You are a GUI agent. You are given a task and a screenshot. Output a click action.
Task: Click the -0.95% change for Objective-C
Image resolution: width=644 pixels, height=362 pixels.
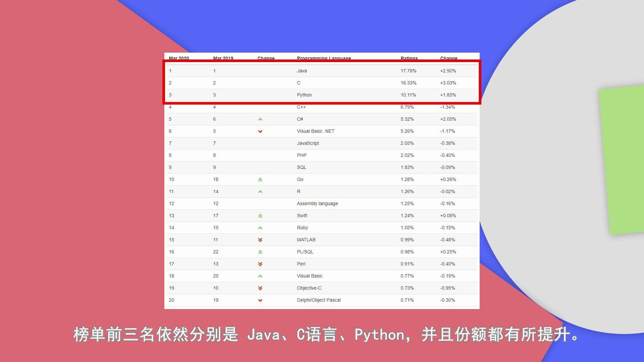point(447,288)
